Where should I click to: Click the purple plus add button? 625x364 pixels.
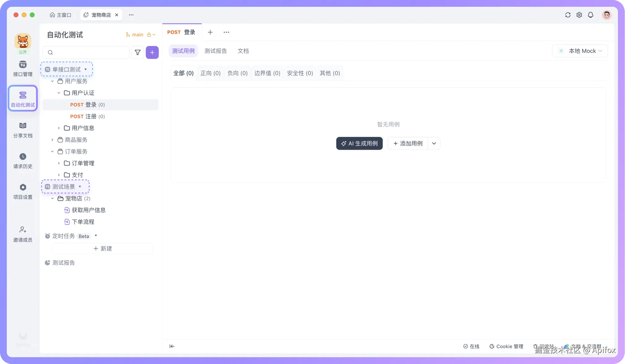152,53
